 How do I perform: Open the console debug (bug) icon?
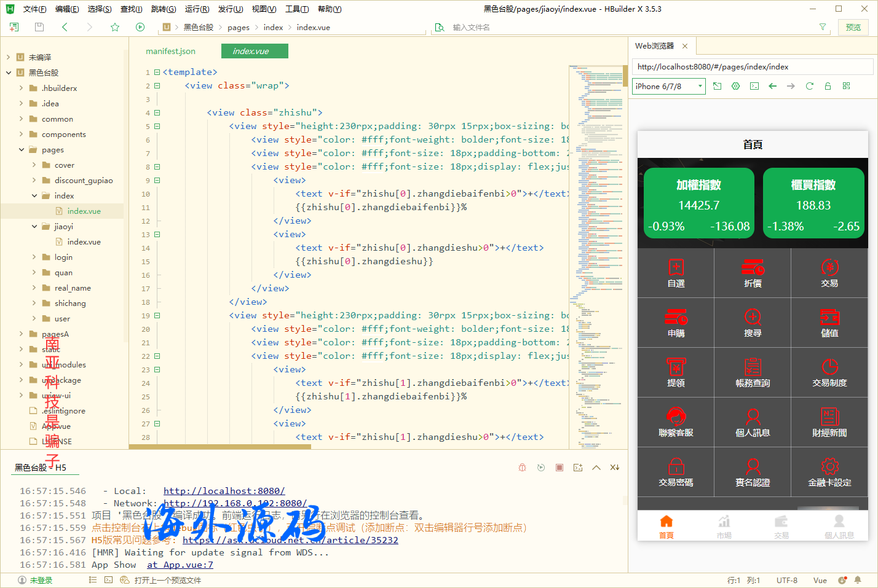tap(522, 467)
